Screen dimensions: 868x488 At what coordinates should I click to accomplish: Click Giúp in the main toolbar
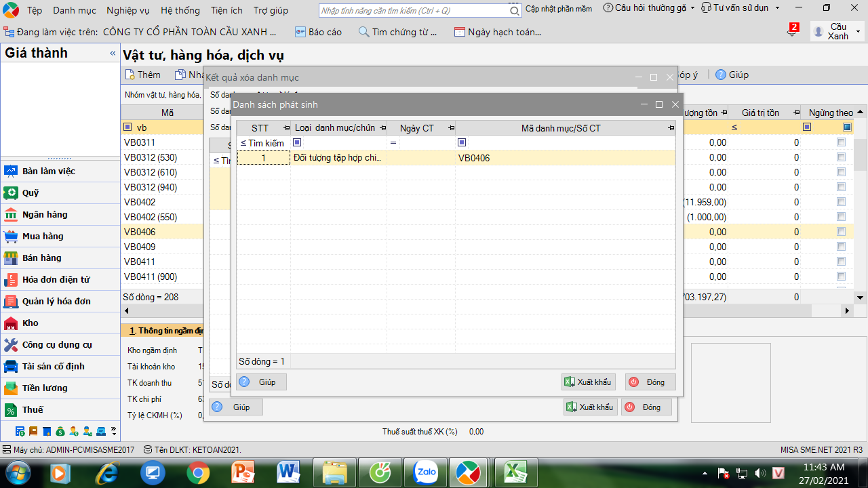coord(732,75)
